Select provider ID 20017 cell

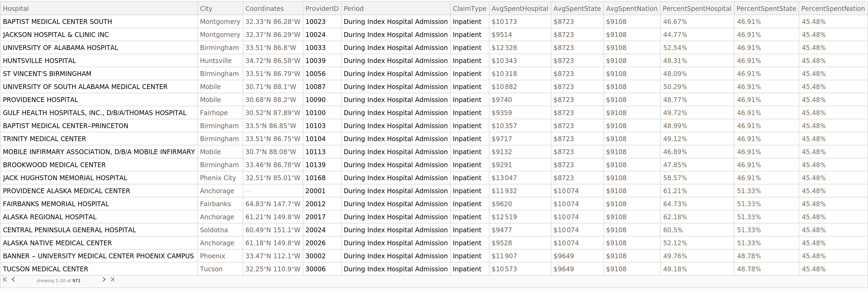[315, 217]
